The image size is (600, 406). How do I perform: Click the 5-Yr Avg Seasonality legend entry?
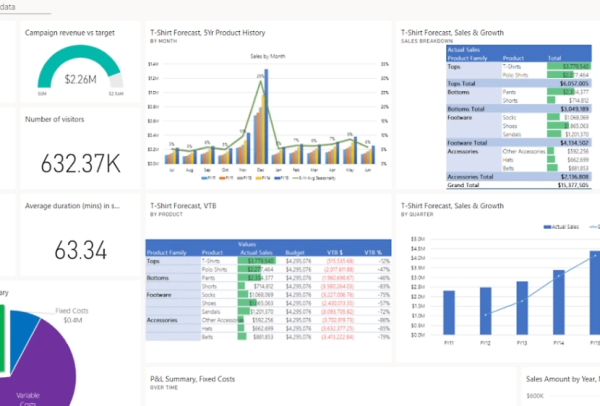[x=314, y=178]
